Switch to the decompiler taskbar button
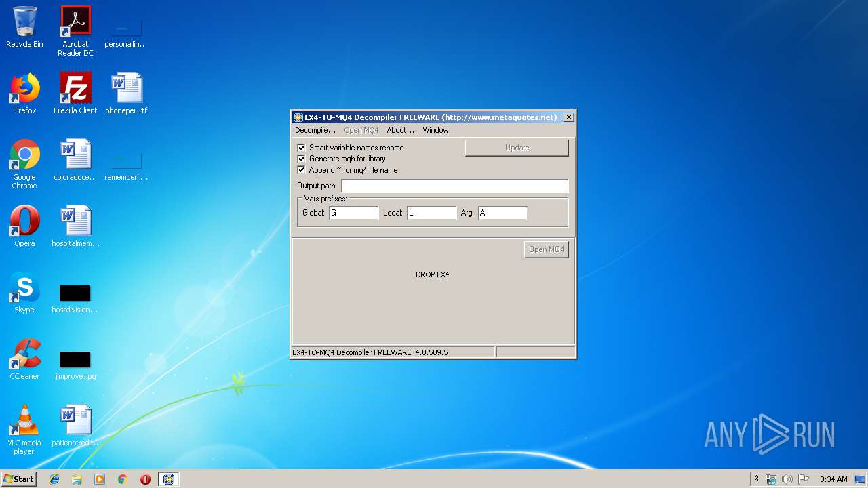This screenshot has width=868, height=488. point(169,479)
